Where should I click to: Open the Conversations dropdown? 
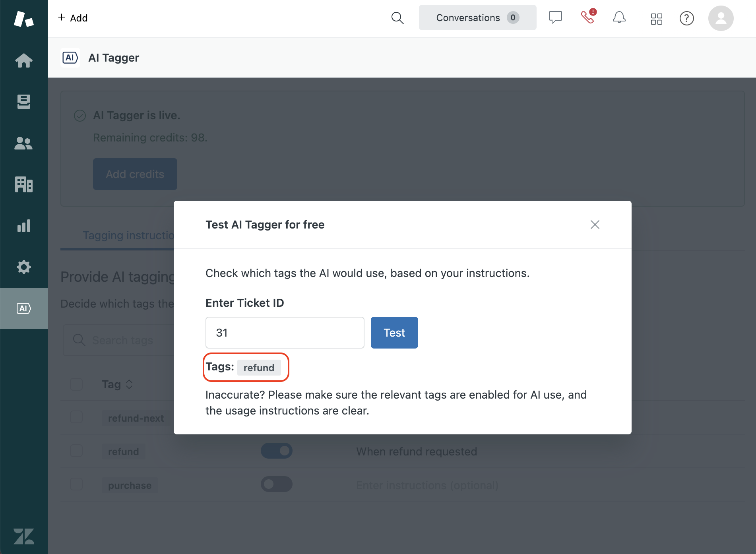(x=477, y=18)
